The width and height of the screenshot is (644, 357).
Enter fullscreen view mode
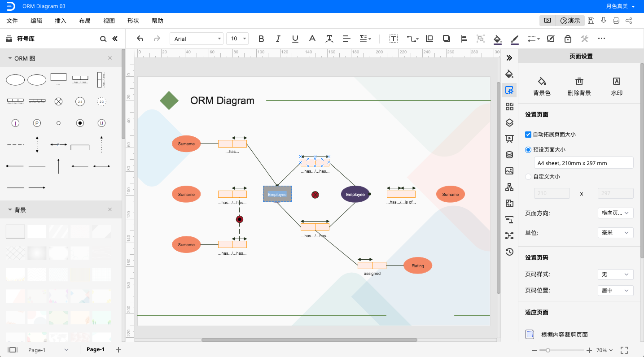[x=624, y=350]
